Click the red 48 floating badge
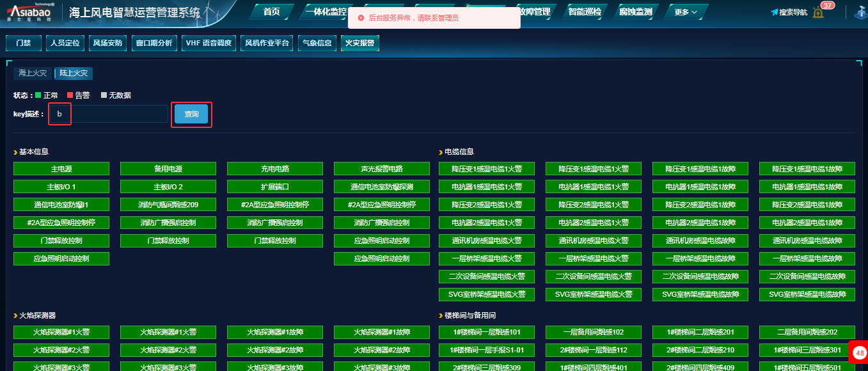 pyautogui.click(x=859, y=353)
